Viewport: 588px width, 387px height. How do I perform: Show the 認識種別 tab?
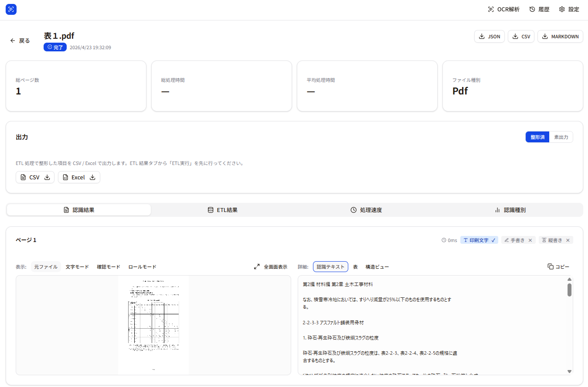[x=510, y=210]
